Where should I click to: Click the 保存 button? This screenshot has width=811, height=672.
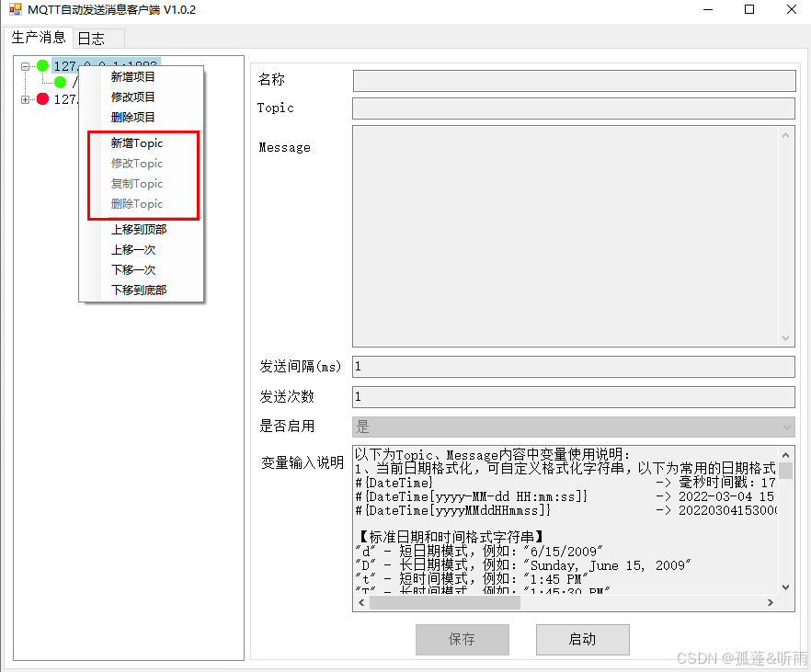[x=463, y=640]
